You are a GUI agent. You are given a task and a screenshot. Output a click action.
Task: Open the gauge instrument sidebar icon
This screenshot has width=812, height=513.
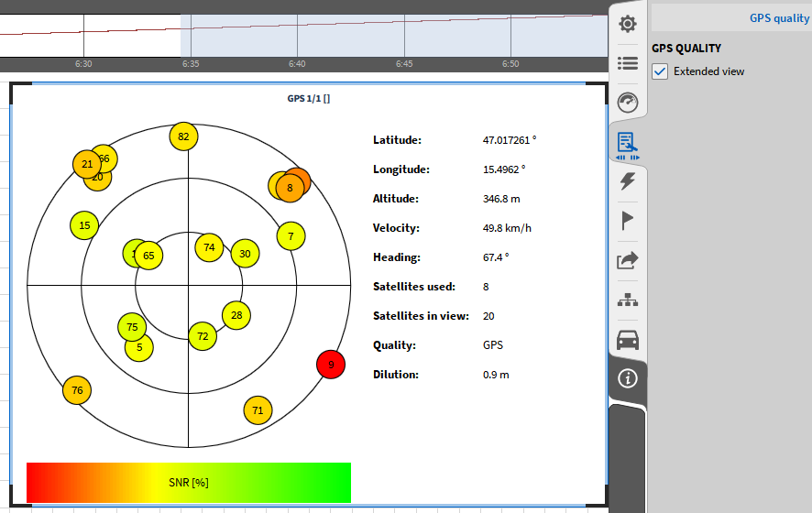[628, 102]
